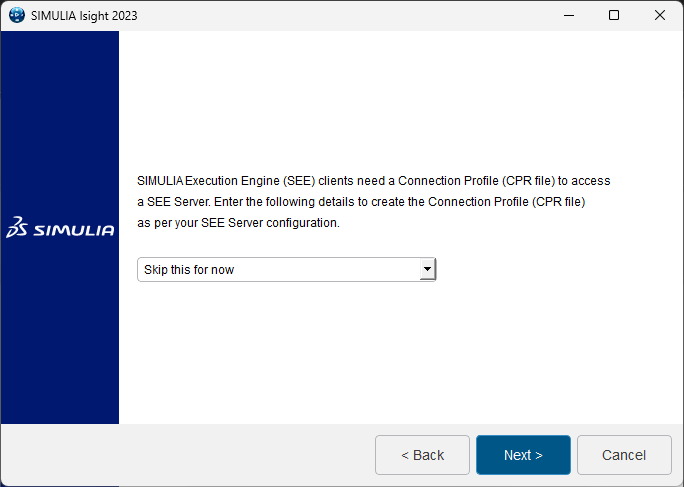Click the text 'as per your SEE Server configuration.'

pos(238,223)
